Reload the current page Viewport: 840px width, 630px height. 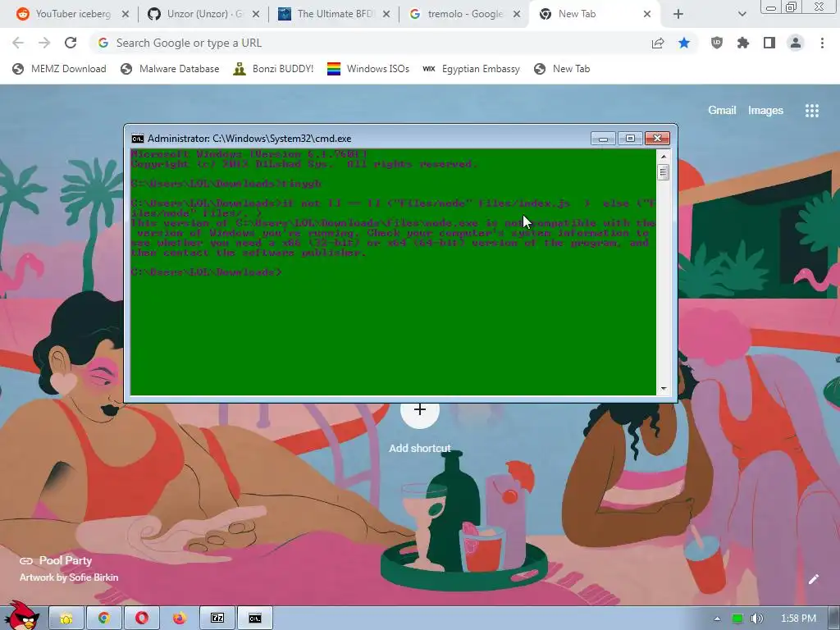[x=71, y=43]
